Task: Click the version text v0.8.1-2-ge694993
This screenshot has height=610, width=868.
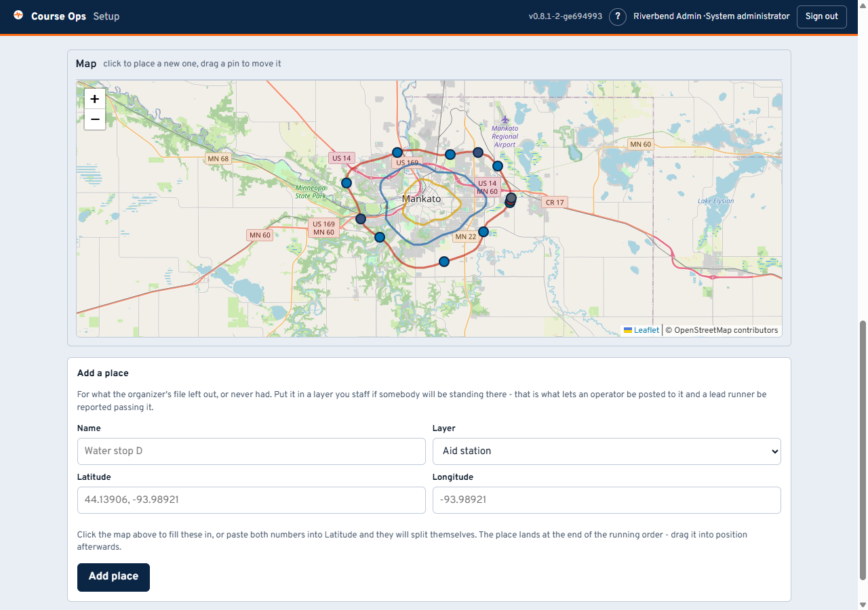Action: [566, 16]
